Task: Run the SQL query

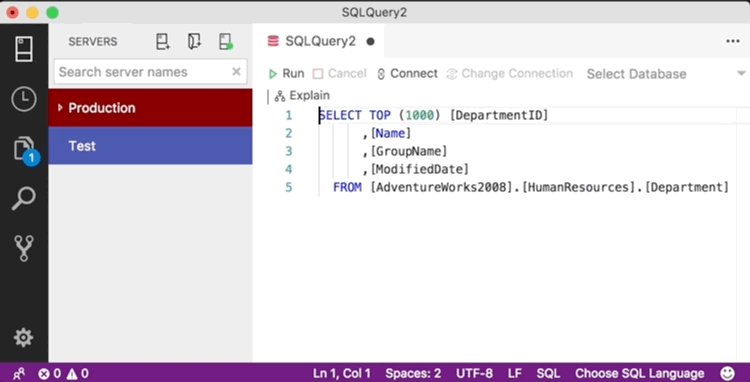Action: click(x=286, y=74)
